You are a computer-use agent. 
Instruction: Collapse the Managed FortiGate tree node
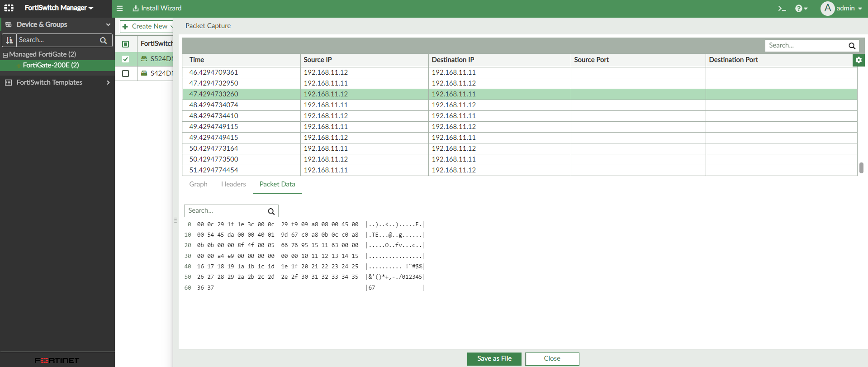point(5,55)
